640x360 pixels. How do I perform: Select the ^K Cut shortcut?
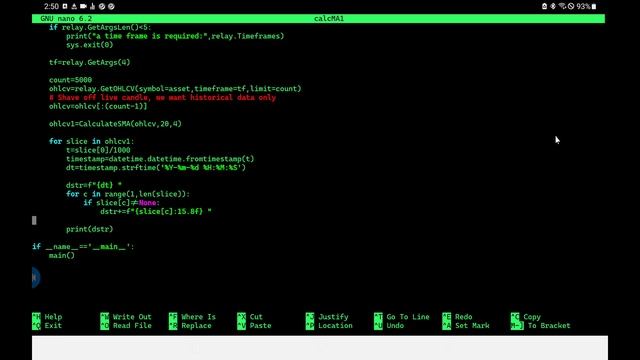(250, 317)
